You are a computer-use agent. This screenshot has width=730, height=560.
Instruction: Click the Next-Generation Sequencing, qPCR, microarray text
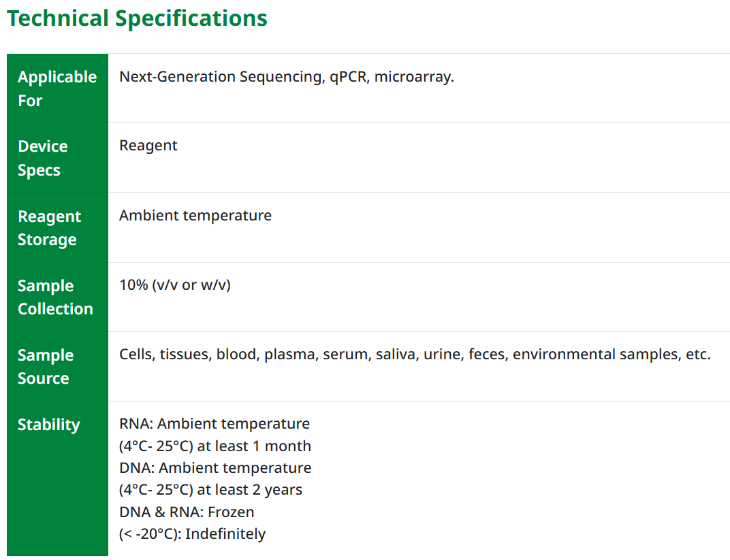(286, 77)
